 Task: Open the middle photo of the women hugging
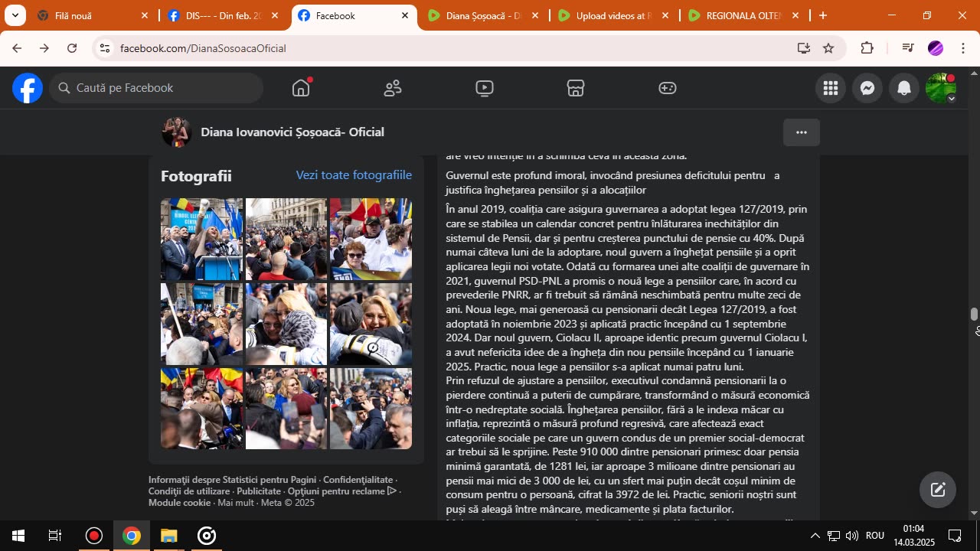(x=286, y=324)
